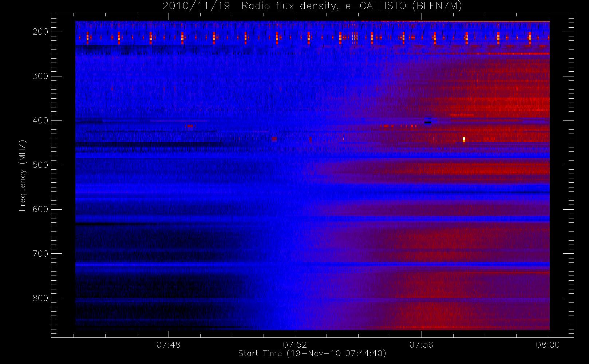Screen dimensions: 589x364
Task: Click the 500 frequency tick label
Action: 40,165
